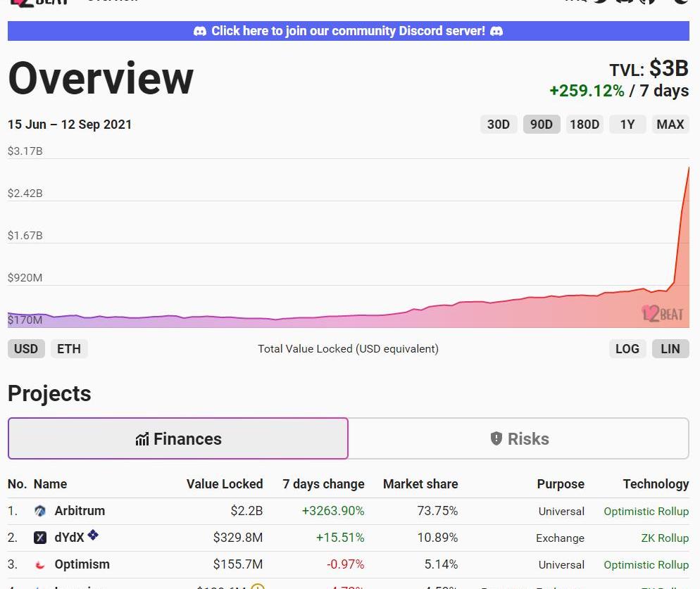Click the Arbitrum project logo
Image resolution: width=700 pixels, height=589 pixels.
pos(40,511)
